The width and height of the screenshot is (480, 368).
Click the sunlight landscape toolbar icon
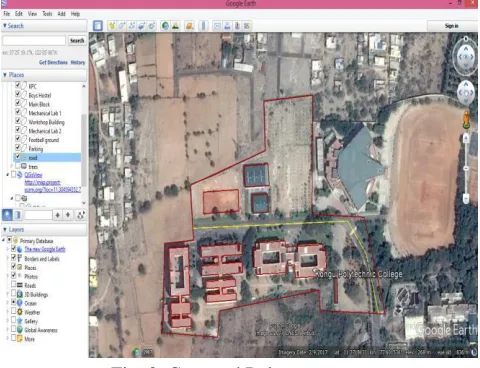coord(175,26)
